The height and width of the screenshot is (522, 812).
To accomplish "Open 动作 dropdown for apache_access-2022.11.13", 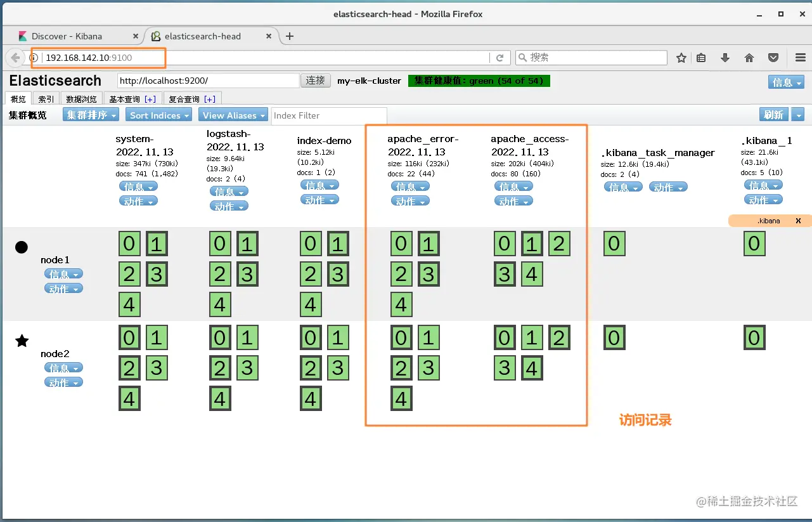I will (513, 201).
